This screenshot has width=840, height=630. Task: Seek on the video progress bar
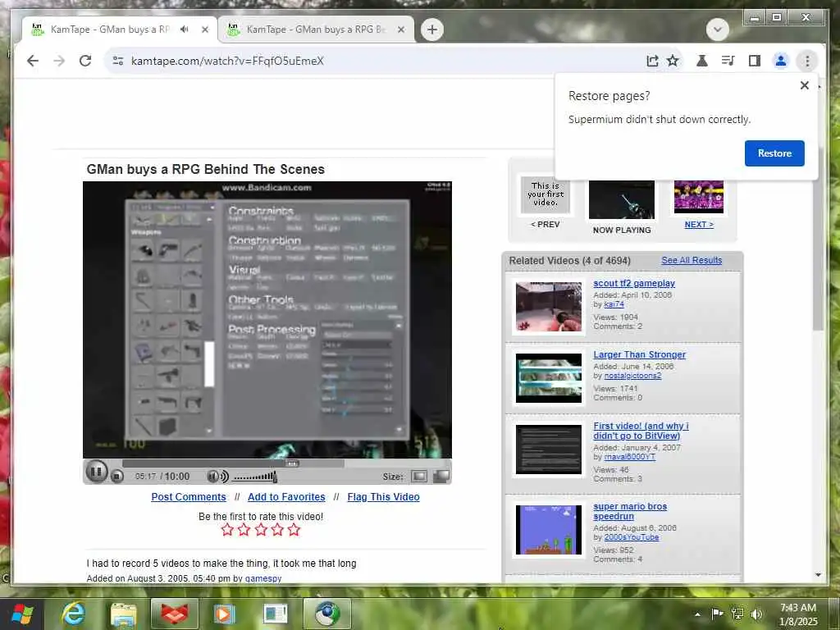coord(233,463)
